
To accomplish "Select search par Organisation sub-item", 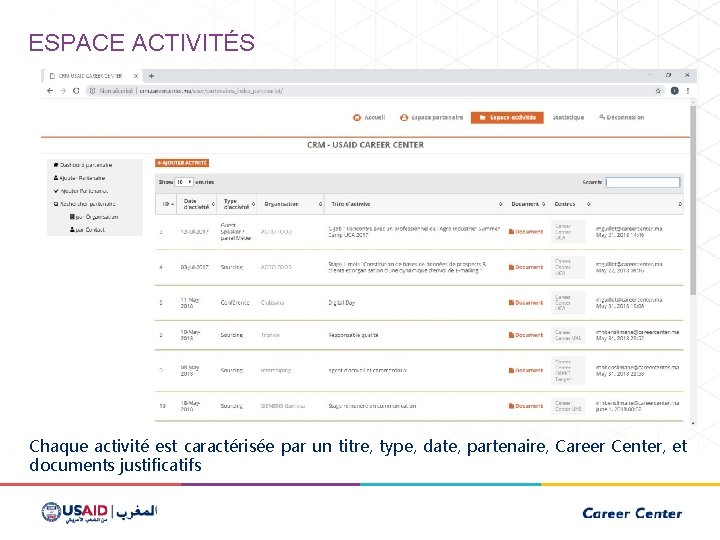I will point(94,217).
